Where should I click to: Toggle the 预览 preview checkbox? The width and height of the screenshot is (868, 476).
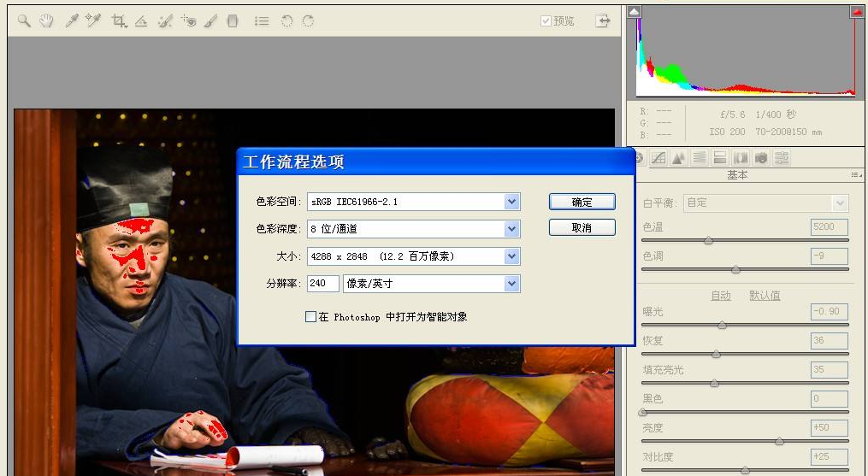click(546, 21)
